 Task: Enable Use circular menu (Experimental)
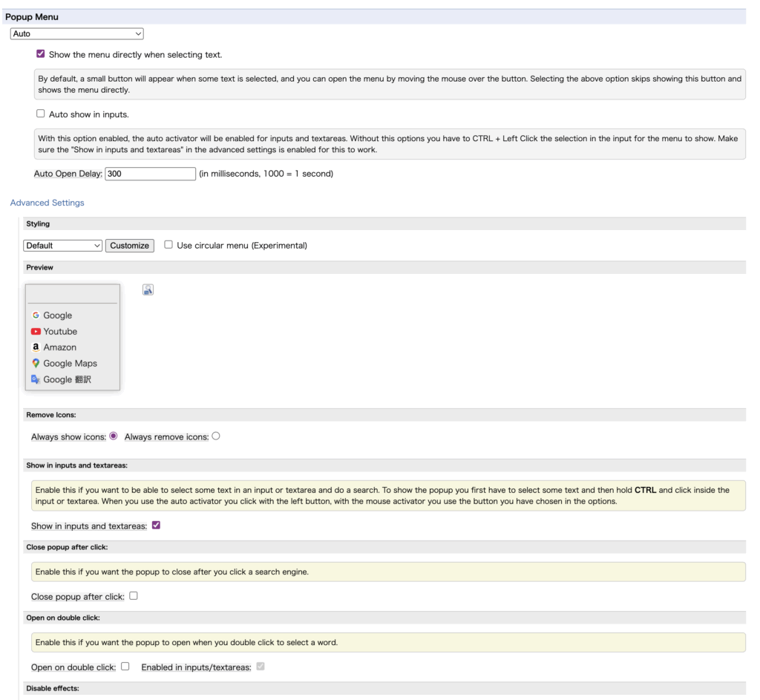(168, 245)
